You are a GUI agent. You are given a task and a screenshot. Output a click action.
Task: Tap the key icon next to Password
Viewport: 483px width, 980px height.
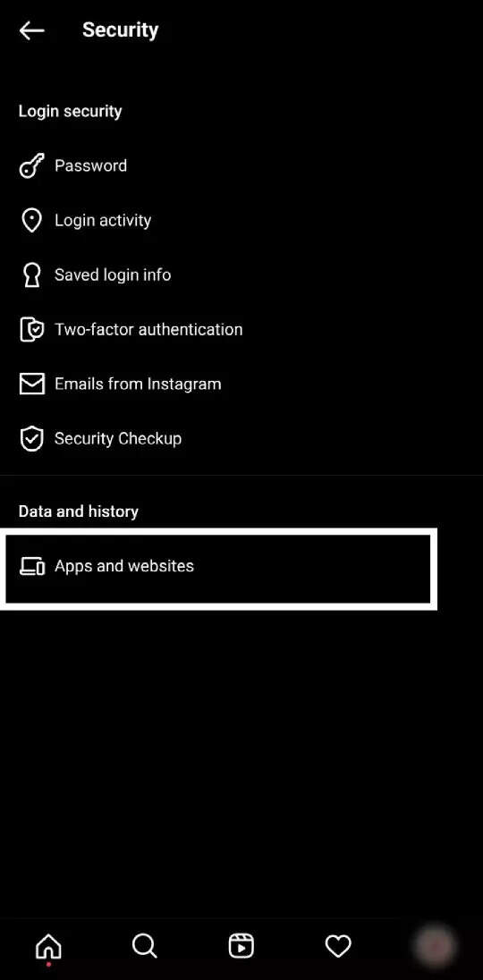tap(31, 166)
